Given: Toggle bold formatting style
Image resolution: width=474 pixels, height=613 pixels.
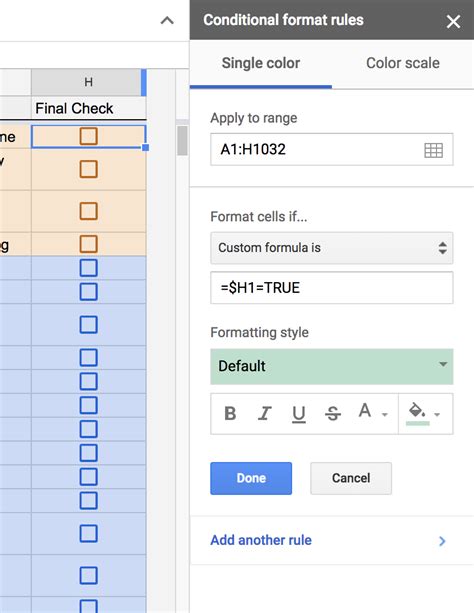Looking at the screenshot, I should click(230, 413).
